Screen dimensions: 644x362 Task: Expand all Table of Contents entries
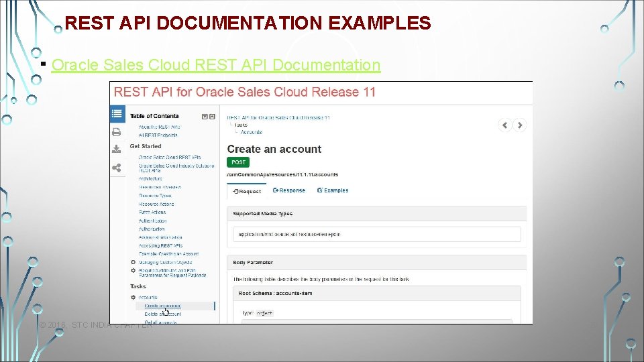pyautogui.click(x=205, y=117)
